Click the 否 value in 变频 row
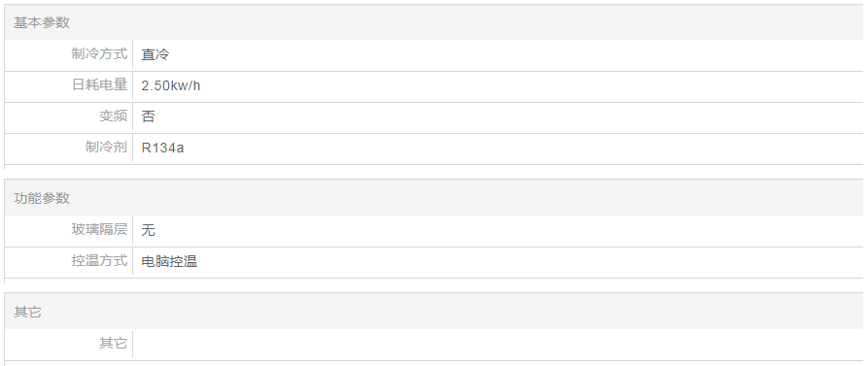The image size is (868, 366). (x=149, y=116)
